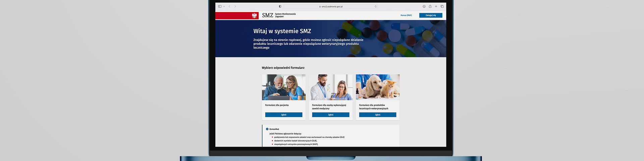Click the veterinary dog and cat thumbnail
Screen dimensions: 644x161
pyautogui.click(x=377, y=87)
